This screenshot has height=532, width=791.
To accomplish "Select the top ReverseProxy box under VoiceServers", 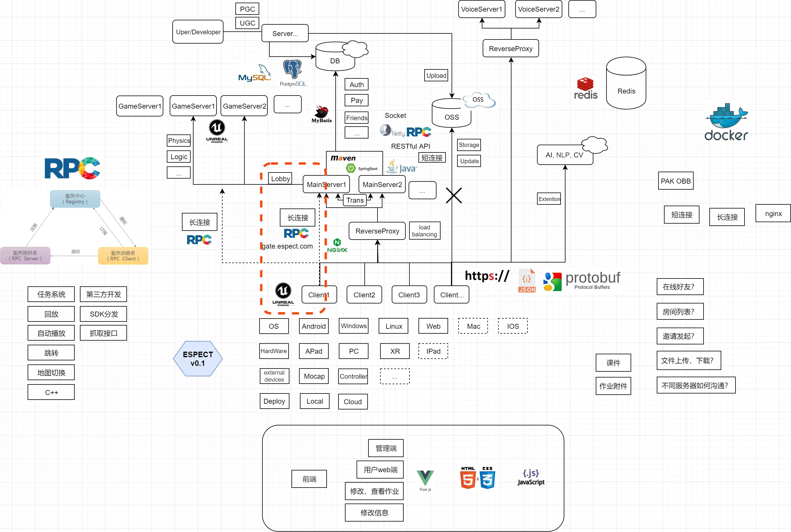I will pos(511,48).
